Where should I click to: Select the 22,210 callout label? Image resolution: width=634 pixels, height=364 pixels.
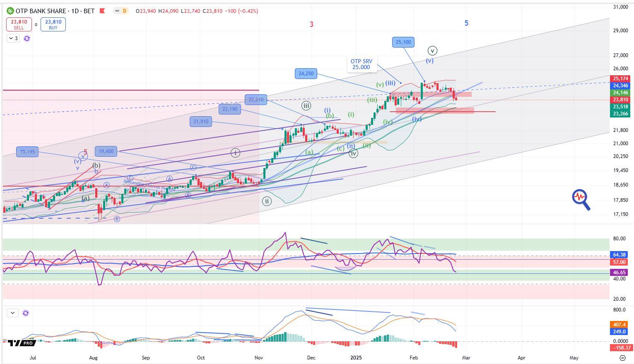256,100
